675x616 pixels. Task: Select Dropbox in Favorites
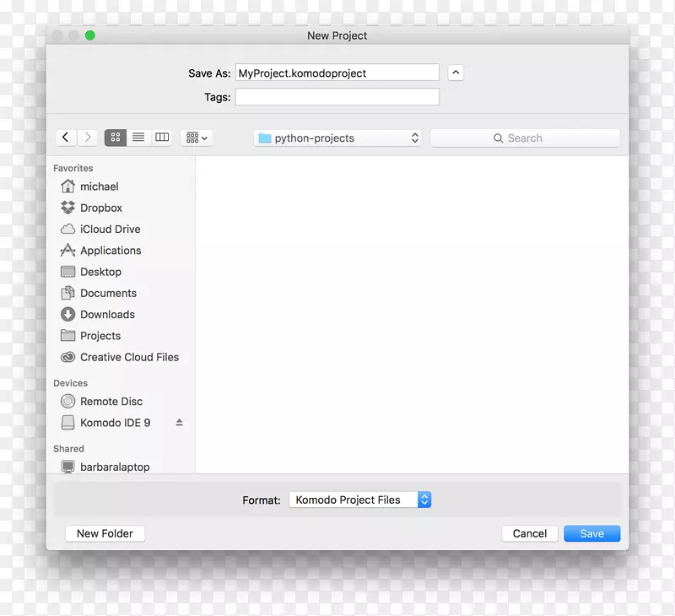121,208
